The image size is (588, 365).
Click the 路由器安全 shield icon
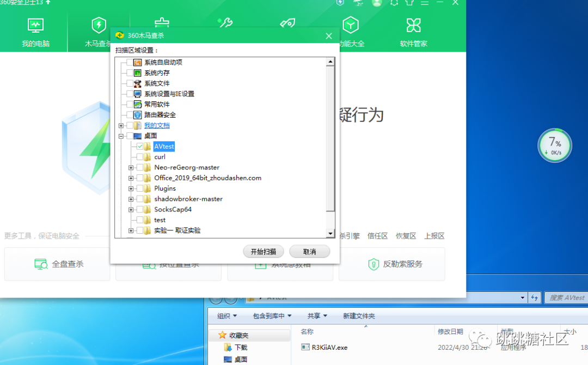point(138,115)
